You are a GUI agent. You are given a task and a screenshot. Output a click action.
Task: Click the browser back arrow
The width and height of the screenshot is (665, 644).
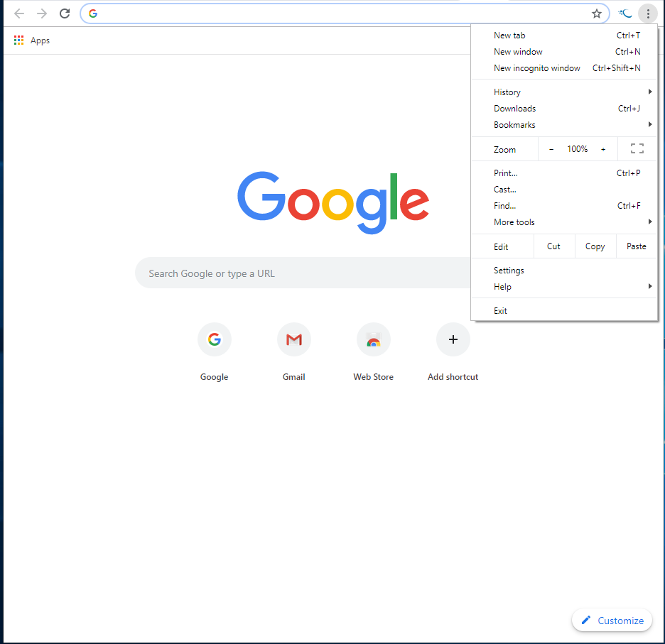click(x=19, y=13)
